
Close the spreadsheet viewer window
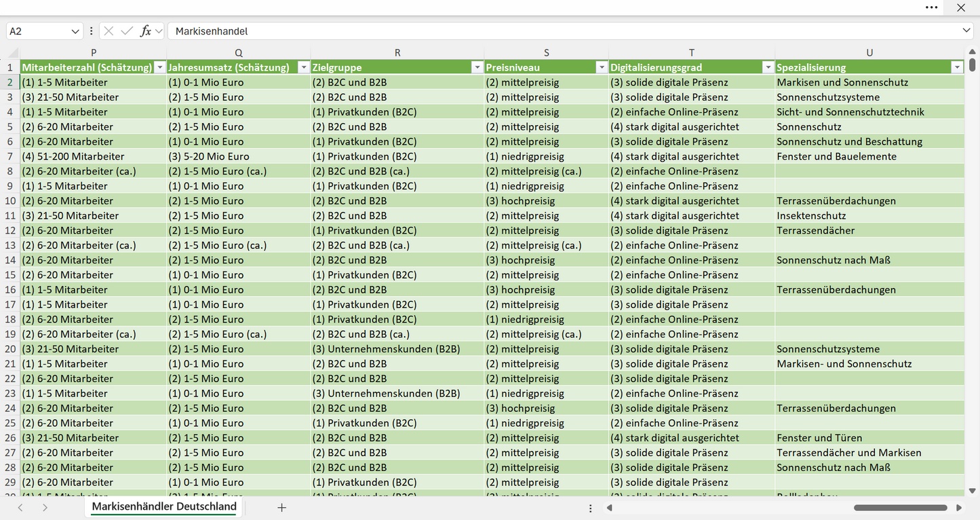click(961, 7)
